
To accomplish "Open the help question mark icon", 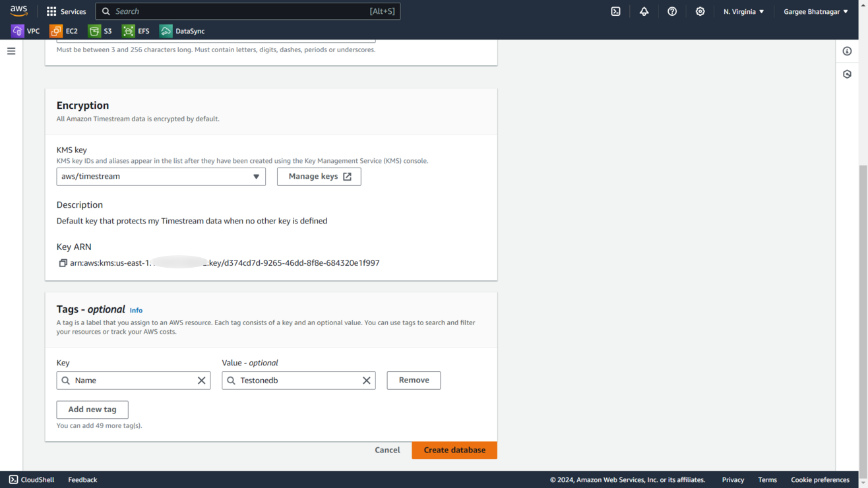I will point(672,11).
